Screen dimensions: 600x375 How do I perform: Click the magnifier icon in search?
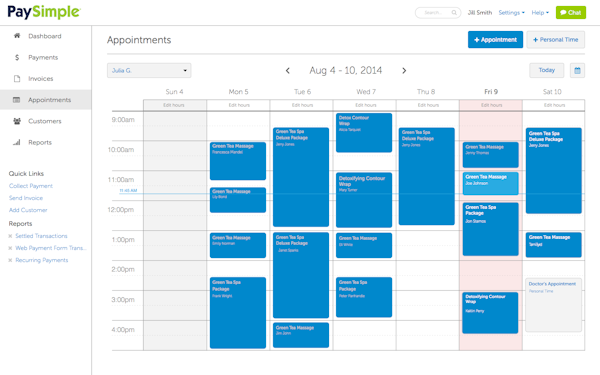click(x=454, y=13)
